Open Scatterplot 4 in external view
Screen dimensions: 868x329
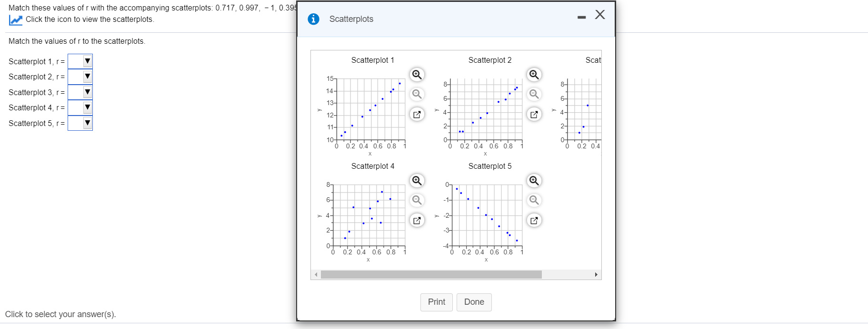click(x=417, y=220)
